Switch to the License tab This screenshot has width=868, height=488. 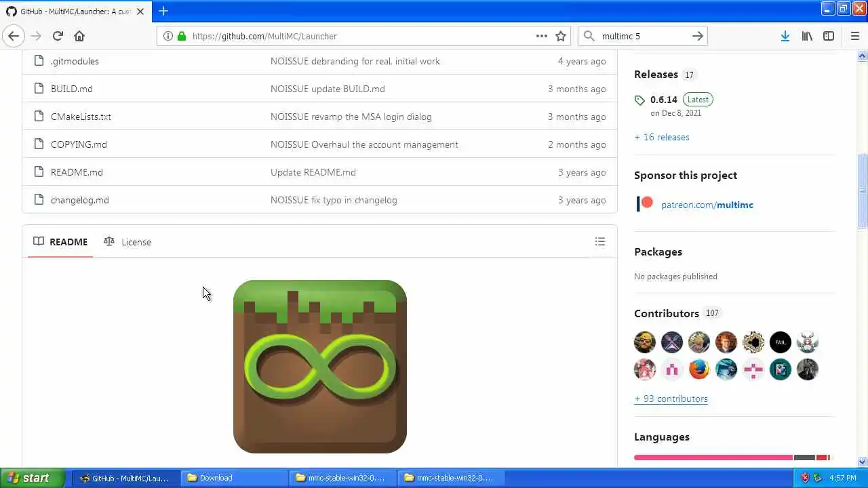[127, 241]
